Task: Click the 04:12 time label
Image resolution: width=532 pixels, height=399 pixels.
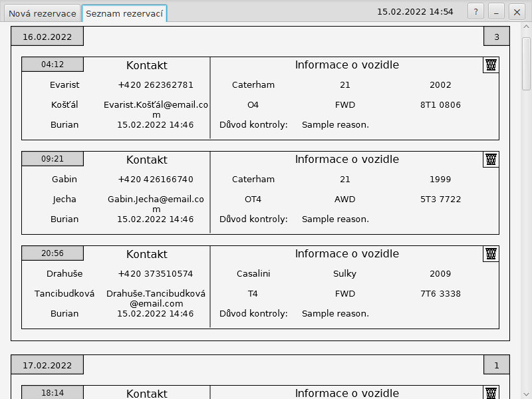Action: pyautogui.click(x=53, y=65)
